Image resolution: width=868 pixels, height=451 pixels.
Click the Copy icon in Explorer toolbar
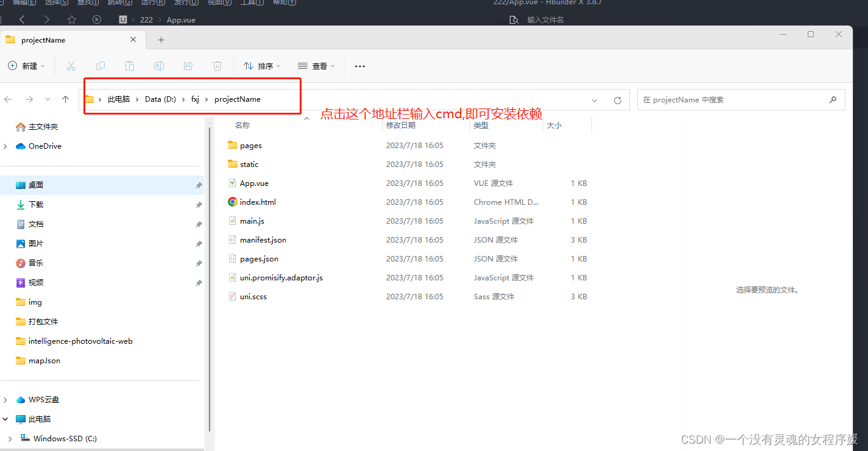101,66
